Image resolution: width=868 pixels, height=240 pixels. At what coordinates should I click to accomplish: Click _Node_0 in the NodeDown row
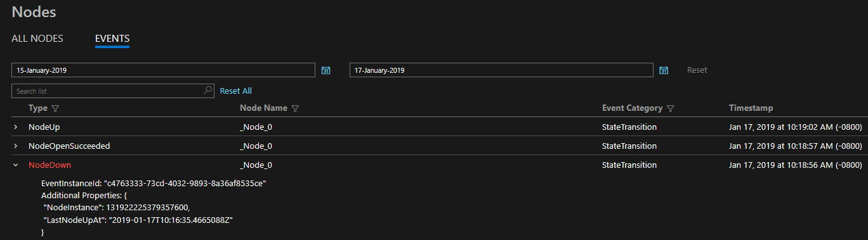(x=256, y=165)
